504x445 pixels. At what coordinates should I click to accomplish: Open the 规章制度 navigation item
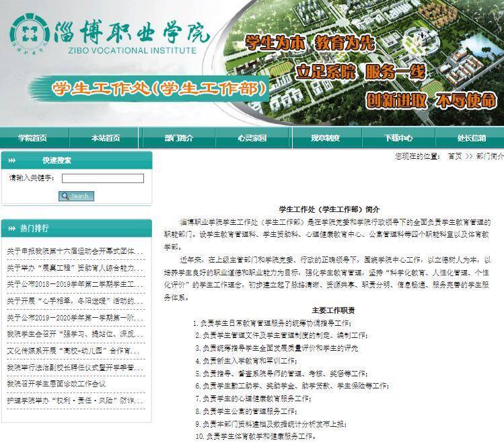click(325, 138)
